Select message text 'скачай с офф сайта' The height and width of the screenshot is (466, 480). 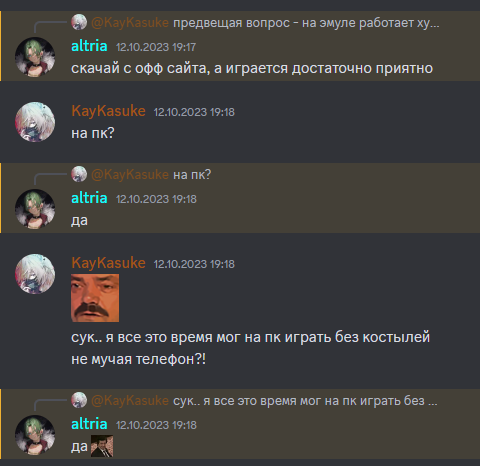point(140,68)
